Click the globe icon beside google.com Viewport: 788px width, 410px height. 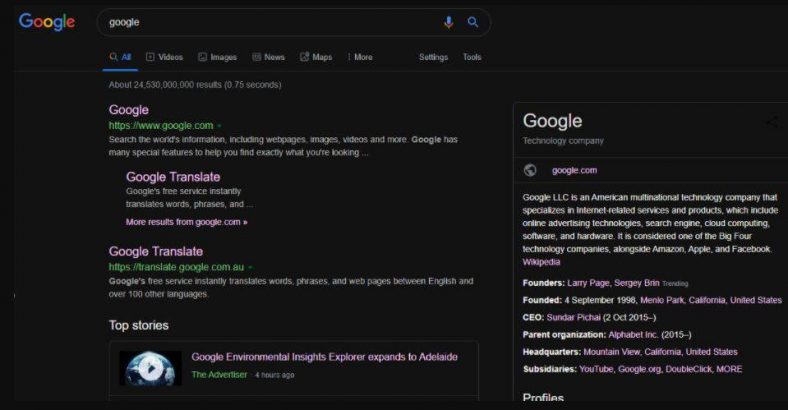(530, 170)
